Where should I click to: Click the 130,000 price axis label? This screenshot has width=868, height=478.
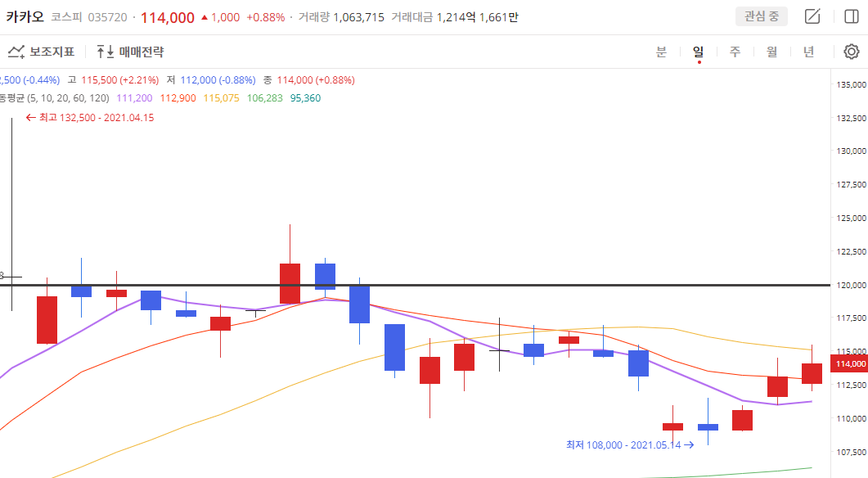click(852, 151)
